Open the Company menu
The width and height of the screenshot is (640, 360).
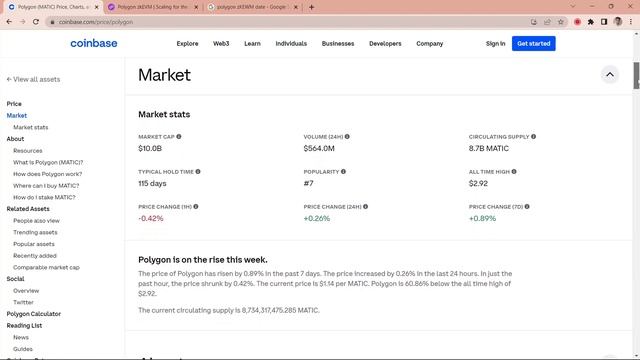tap(430, 44)
